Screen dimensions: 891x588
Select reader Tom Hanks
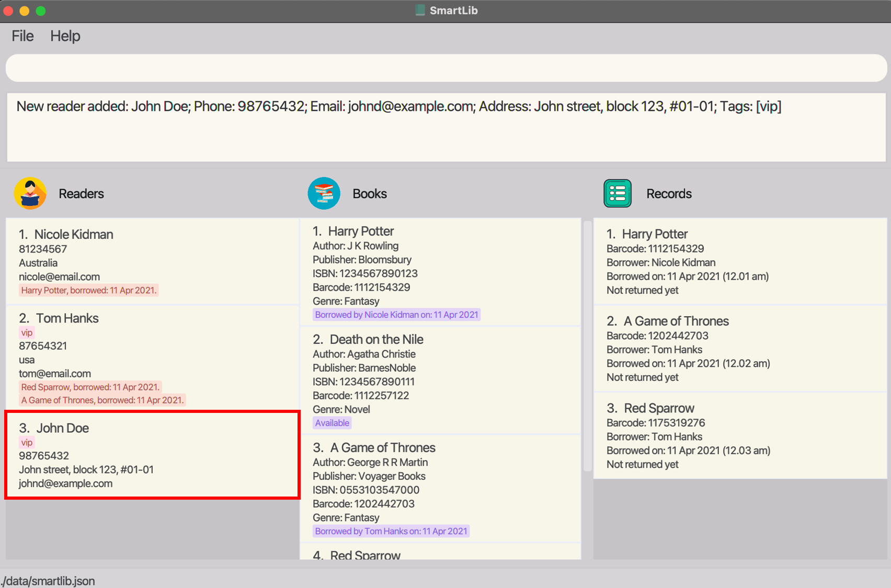point(152,358)
